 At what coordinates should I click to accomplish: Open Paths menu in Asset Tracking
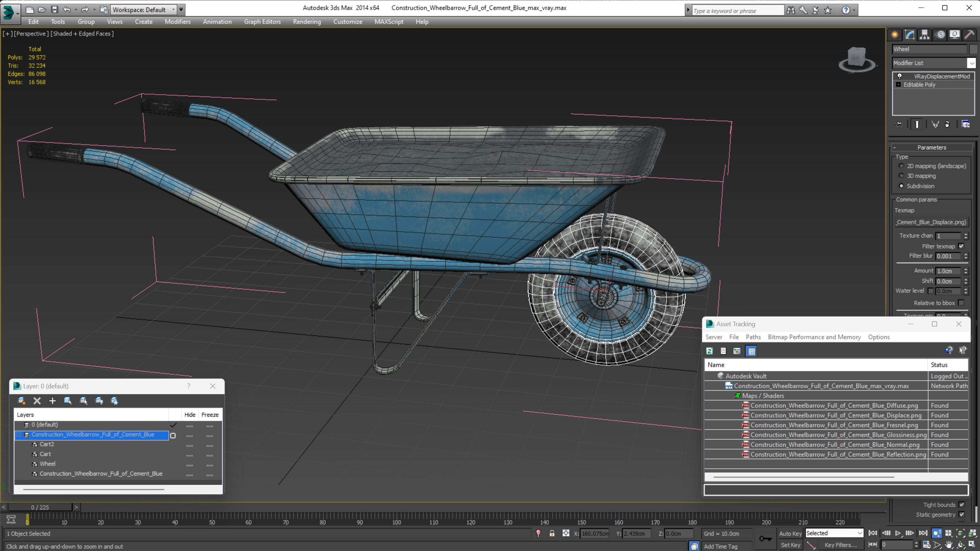point(753,337)
